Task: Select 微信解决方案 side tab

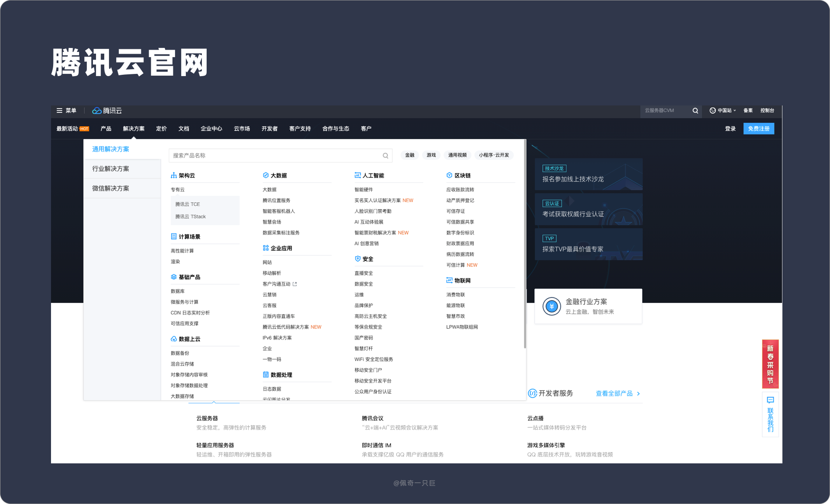Action: pyautogui.click(x=111, y=188)
